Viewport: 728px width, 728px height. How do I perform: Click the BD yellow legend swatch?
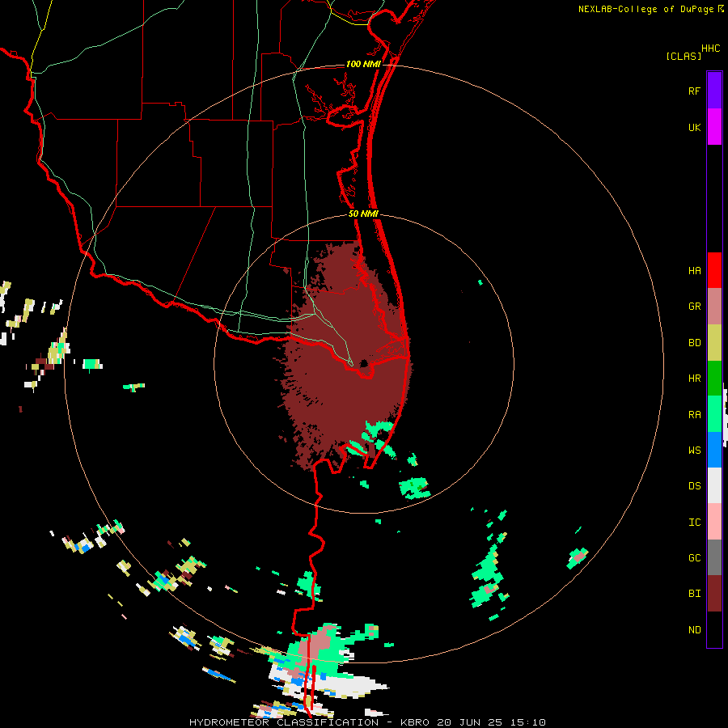pos(714,343)
